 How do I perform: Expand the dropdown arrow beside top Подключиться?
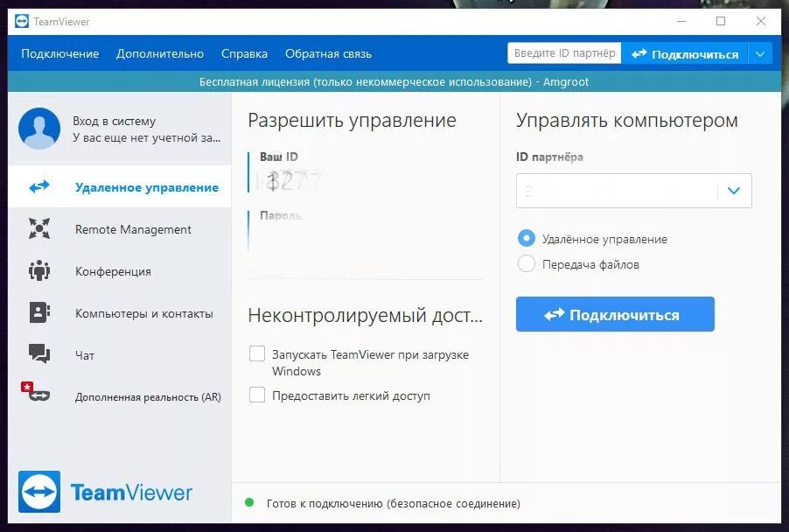(x=760, y=54)
